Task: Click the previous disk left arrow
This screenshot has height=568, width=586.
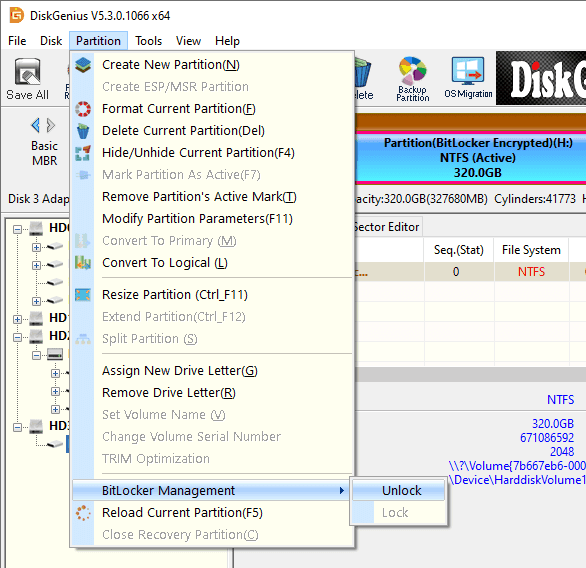Action: pos(36,125)
